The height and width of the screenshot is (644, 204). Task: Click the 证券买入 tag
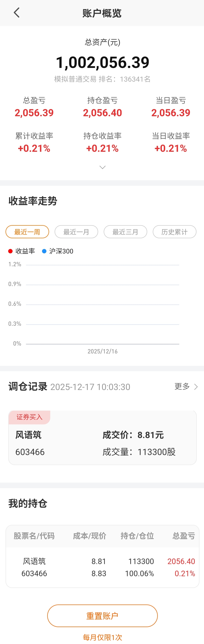pyautogui.click(x=29, y=417)
